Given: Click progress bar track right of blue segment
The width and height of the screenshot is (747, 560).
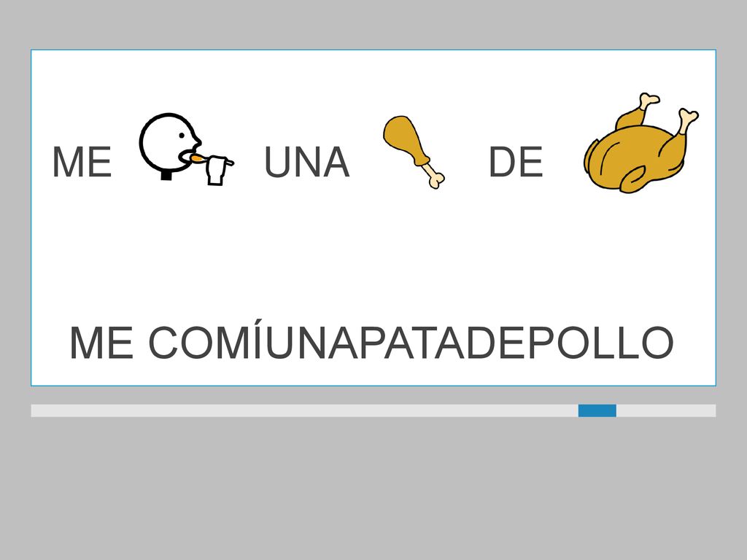Looking at the screenshot, I should point(666,411).
